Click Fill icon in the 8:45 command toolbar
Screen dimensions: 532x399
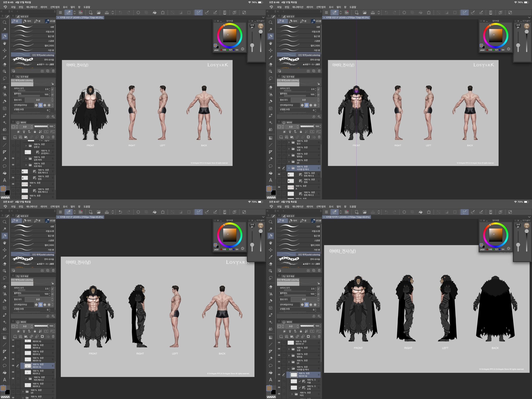155,13
